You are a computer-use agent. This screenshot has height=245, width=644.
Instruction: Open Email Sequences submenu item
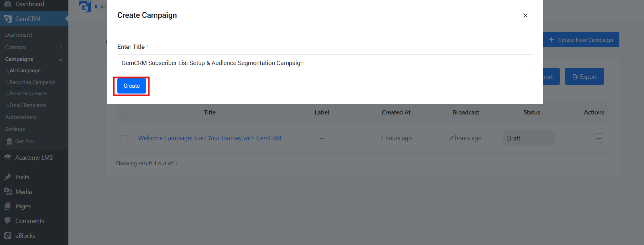tap(28, 94)
